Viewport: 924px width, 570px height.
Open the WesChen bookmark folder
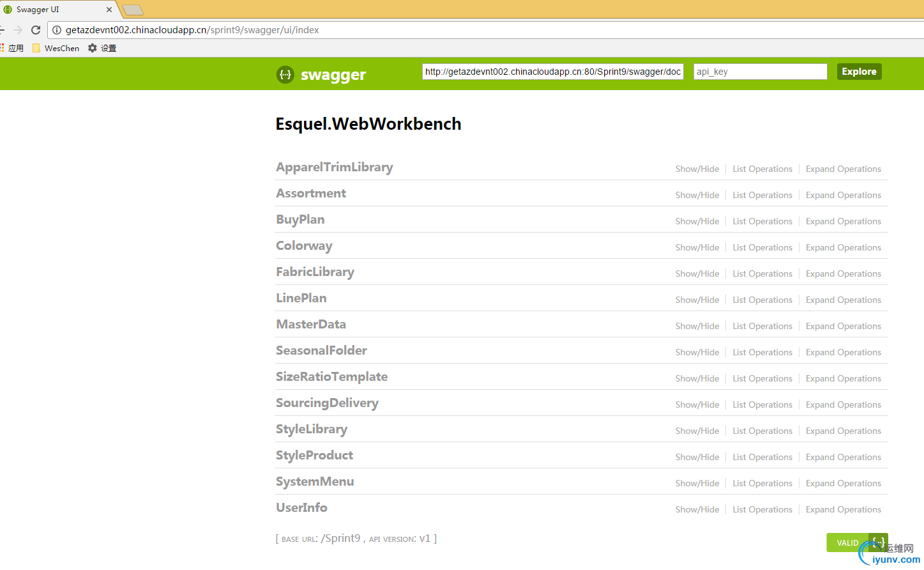point(56,48)
